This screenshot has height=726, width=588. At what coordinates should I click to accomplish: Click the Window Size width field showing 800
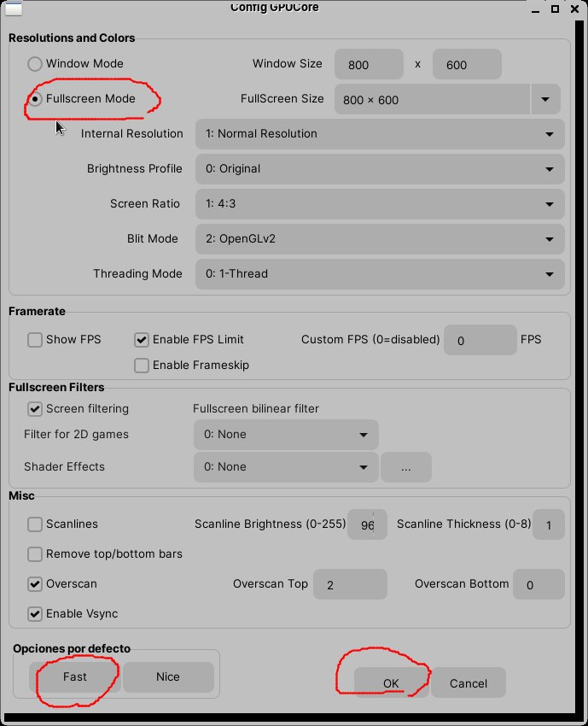(x=369, y=64)
